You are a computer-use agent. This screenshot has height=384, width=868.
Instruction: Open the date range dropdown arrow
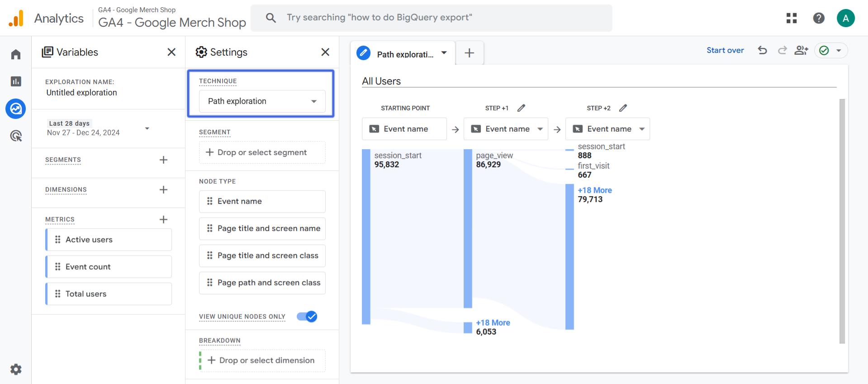pyautogui.click(x=147, y=128)
